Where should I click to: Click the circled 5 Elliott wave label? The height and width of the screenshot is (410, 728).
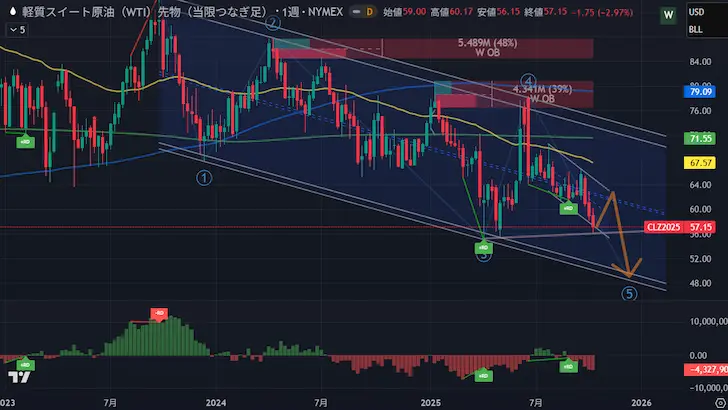(x=628, y=294)
